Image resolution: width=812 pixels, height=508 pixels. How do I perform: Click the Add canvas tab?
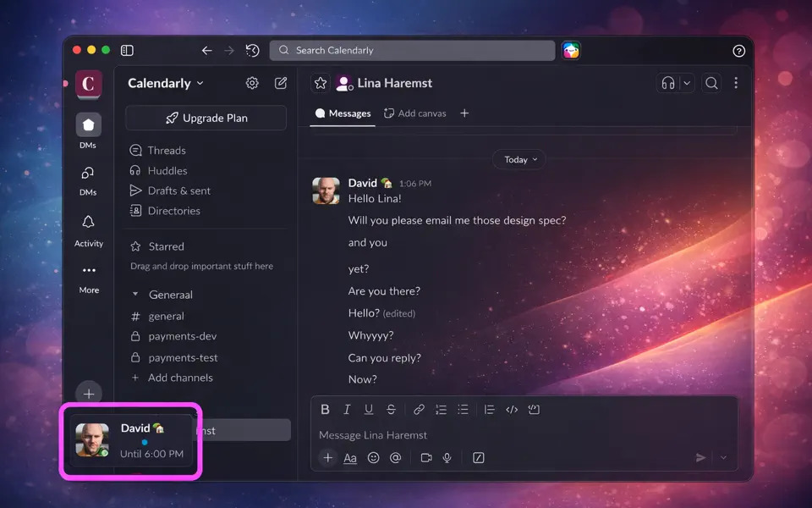pos(414,113)
